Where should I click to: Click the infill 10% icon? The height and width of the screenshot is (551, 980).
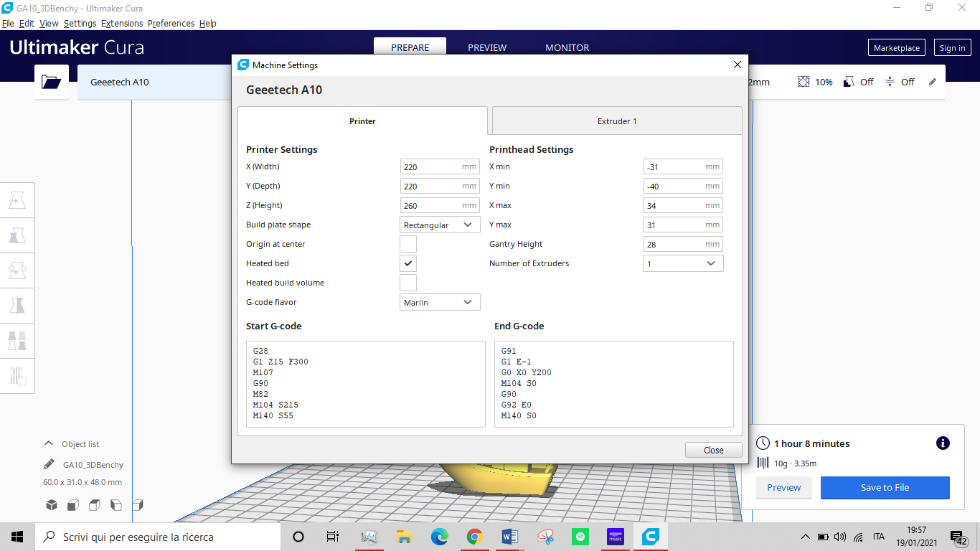pyautogui.click(x=804, y=82)
